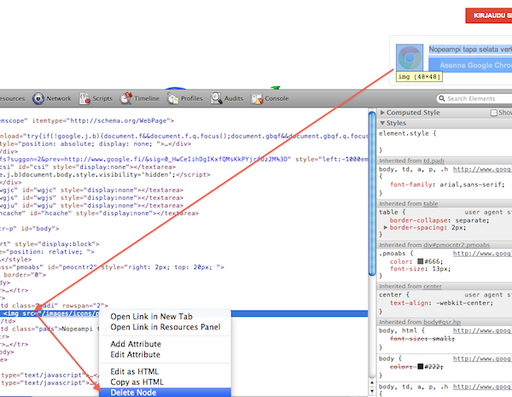
Task: Click the Chrome logo image thumbnail
Action: [x=410, y=58]
